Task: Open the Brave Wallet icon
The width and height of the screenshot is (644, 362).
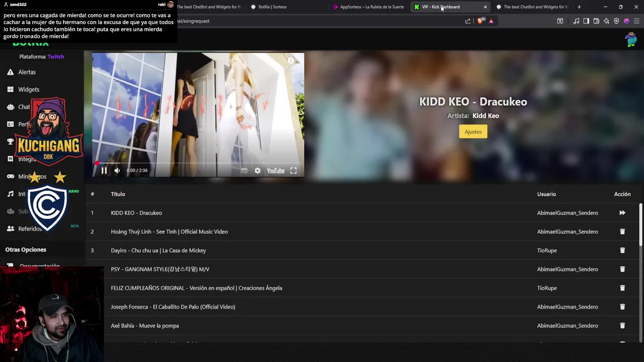Action: point(596,21)
